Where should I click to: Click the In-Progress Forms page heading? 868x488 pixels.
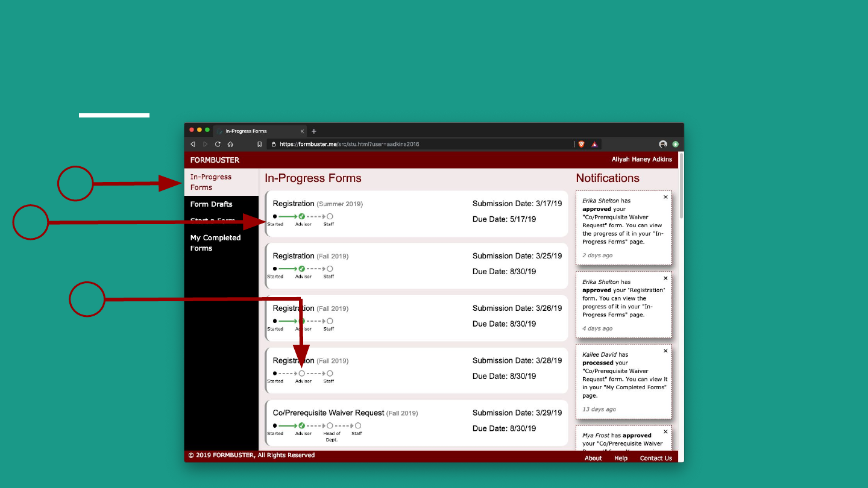313,178
